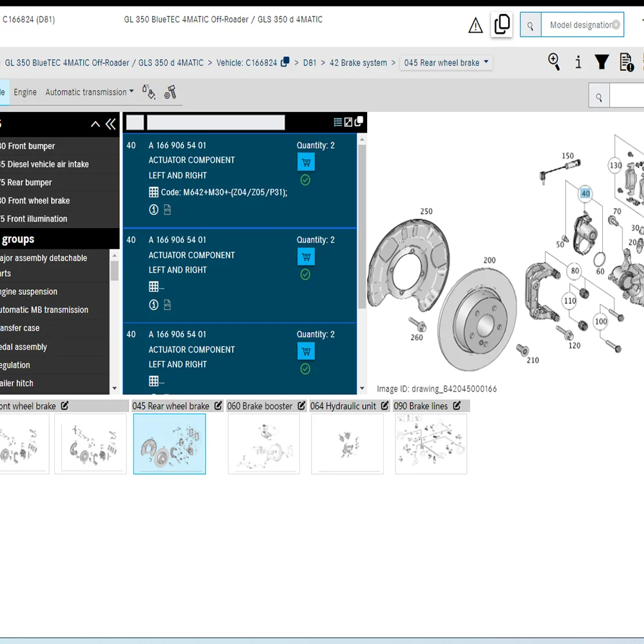644x644 pixels.
Task: Open the info 'i' icon
Action: [x=578, y=62]
